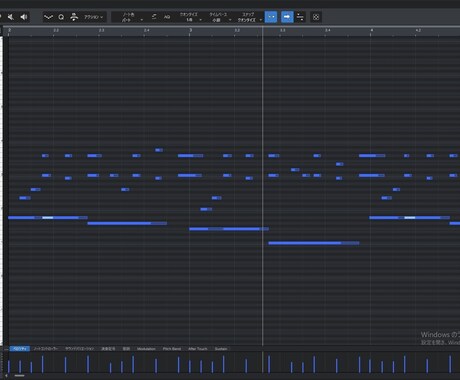The image size is (460, 380).
Task: Open the アクション dropdown menu
Action: [x=93, y=17]
